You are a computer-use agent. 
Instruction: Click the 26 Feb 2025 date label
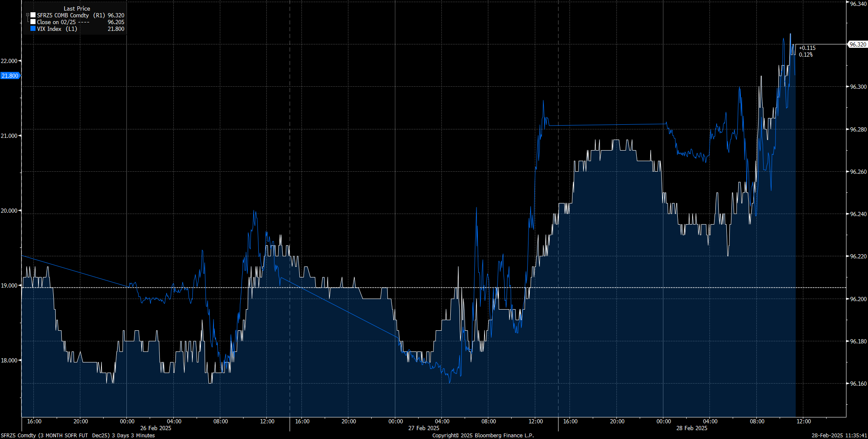click(156, 428)
